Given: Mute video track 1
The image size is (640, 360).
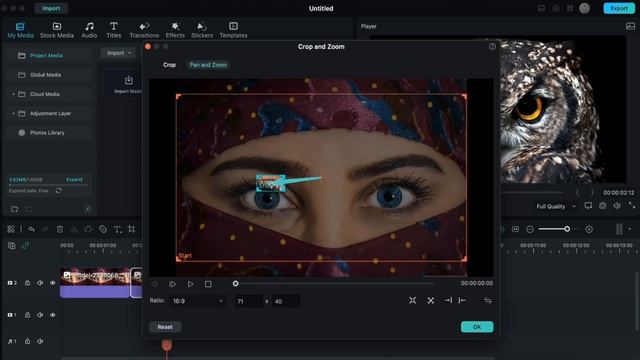Looking at the screenshot, I should [x=40, y=315].
